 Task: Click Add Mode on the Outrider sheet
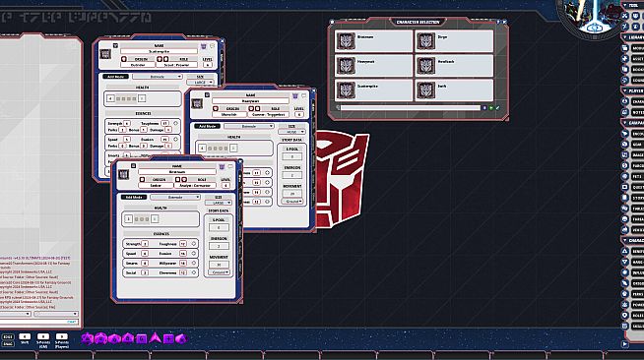[115, 77]
